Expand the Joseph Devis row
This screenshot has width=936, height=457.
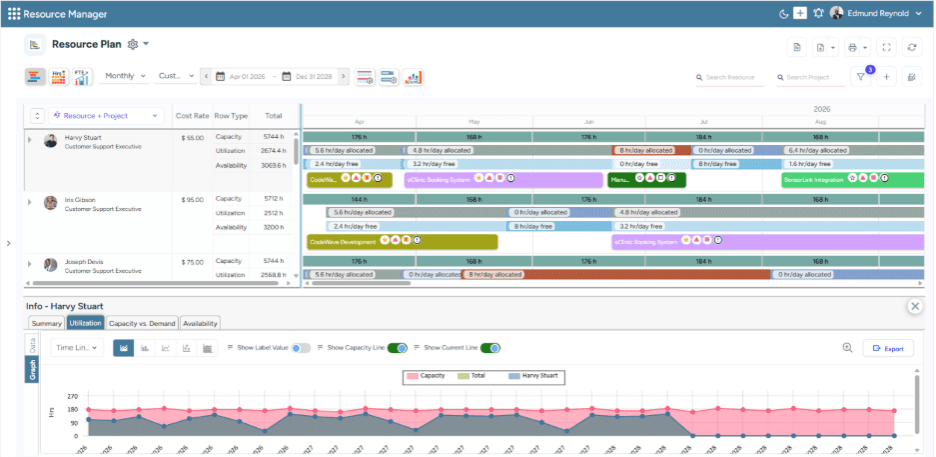pos(29,263)
